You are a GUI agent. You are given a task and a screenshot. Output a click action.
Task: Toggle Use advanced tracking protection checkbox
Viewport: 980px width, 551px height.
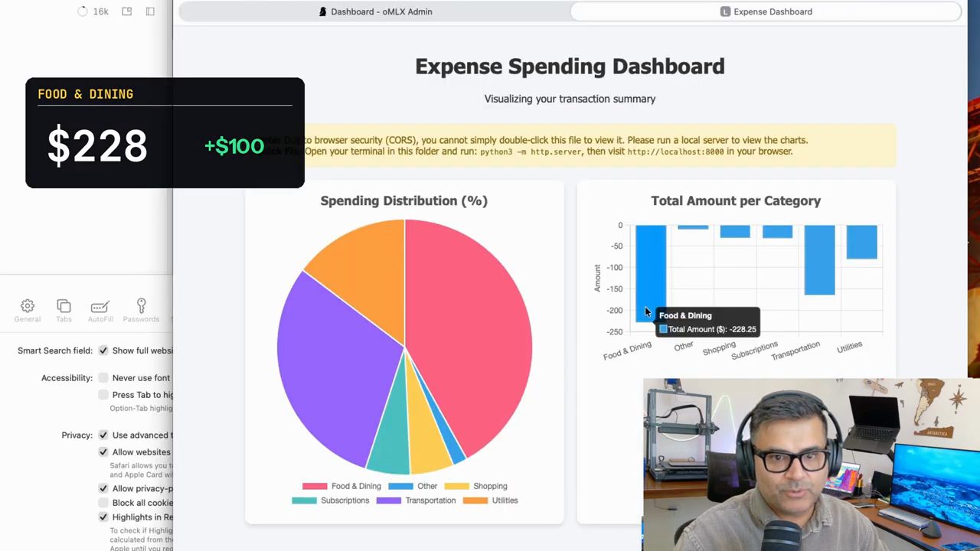click(x=103, y=435)
